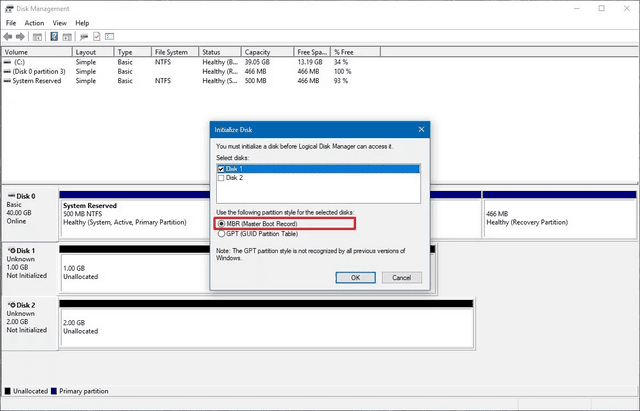Viewport: 640px width, 411px height.
Task: Open the View menu
Action: click(x=60, y=23)
